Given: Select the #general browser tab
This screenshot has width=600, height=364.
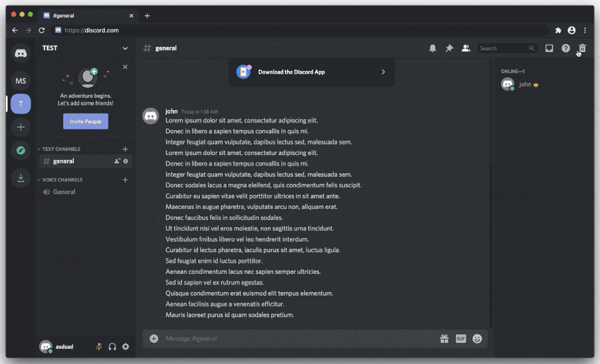Looking at the screenshot, I should pyautogui.click(x=88, y=16).
